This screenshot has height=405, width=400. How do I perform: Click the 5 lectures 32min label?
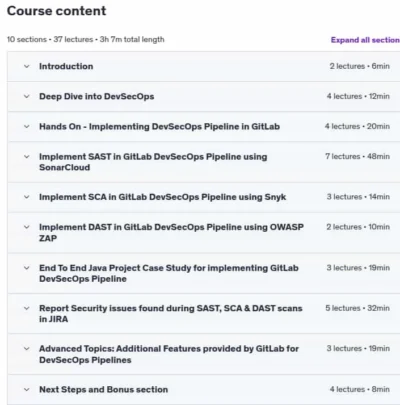(357, 308)
